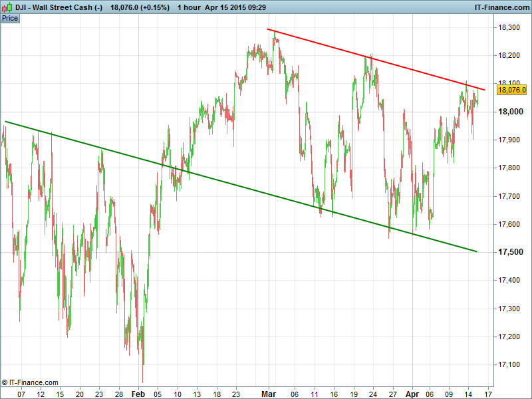The height and width of the screenshot is (399, 532).
Task: Select the red descending resistance trendline
Action: click(x=376, y=60)
